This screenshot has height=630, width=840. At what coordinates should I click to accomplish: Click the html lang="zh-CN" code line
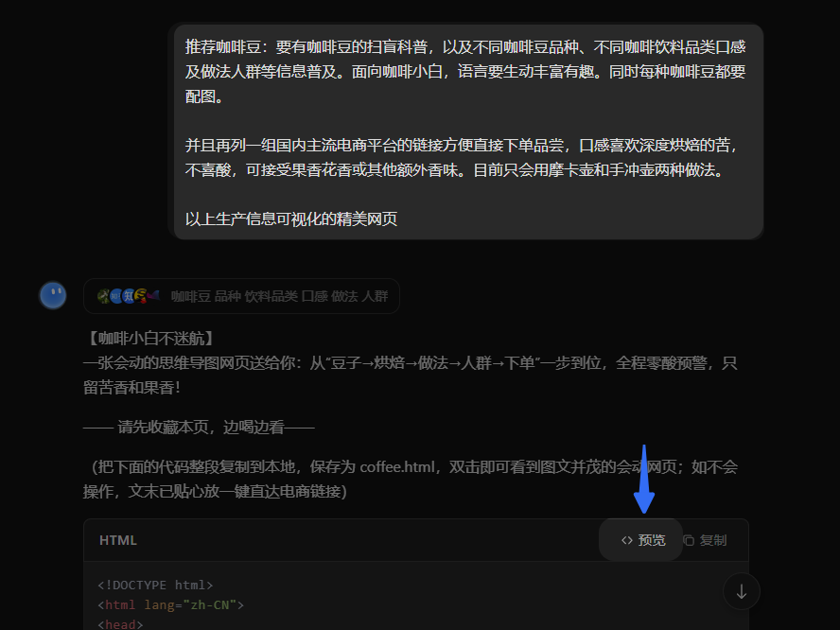point(171,604)
